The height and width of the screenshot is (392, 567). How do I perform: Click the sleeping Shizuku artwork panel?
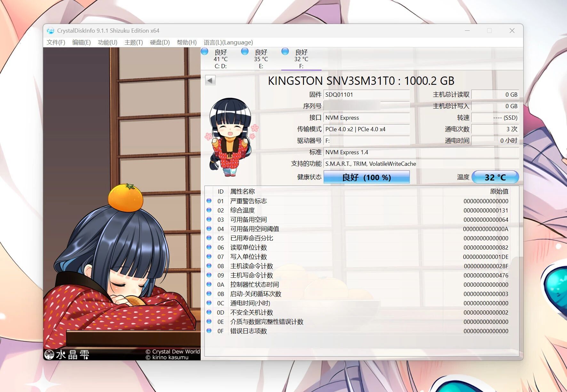(122, 204)
